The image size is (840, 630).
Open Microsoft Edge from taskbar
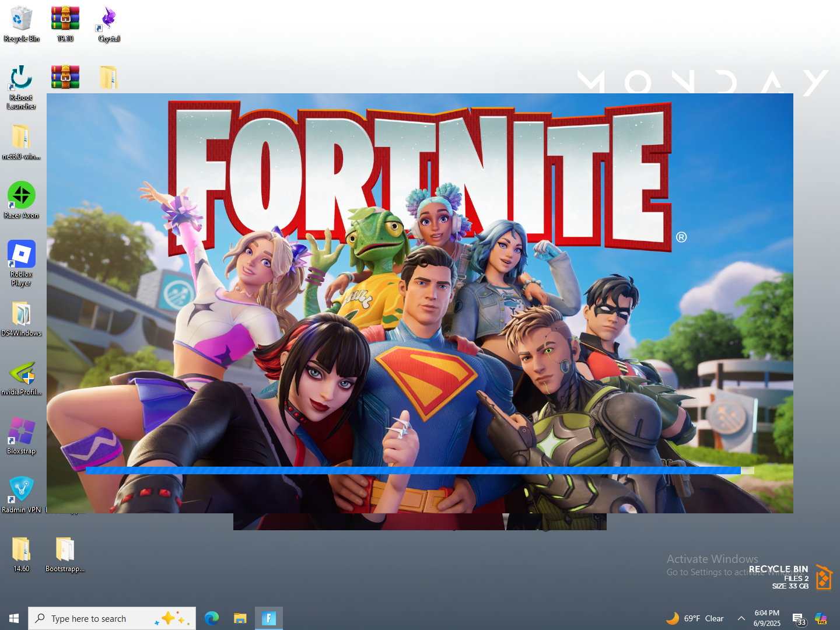click(212, 618)
